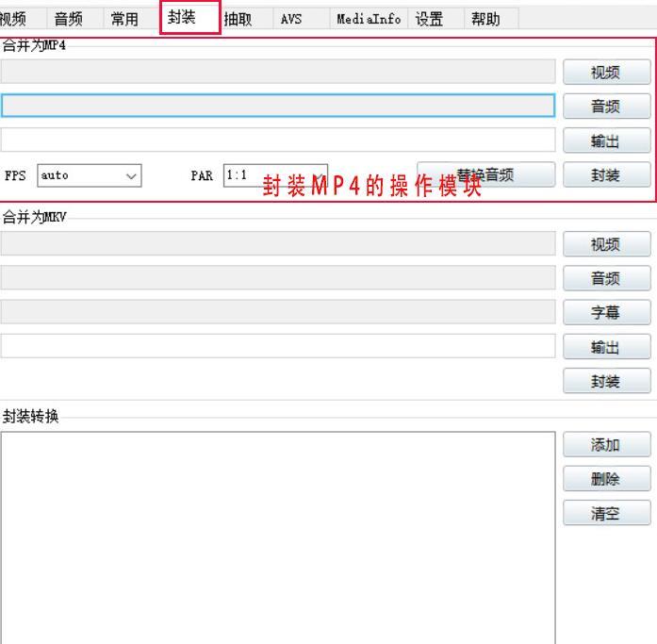Click 输出 button in 合并为MP4 section

click(607, 140)
